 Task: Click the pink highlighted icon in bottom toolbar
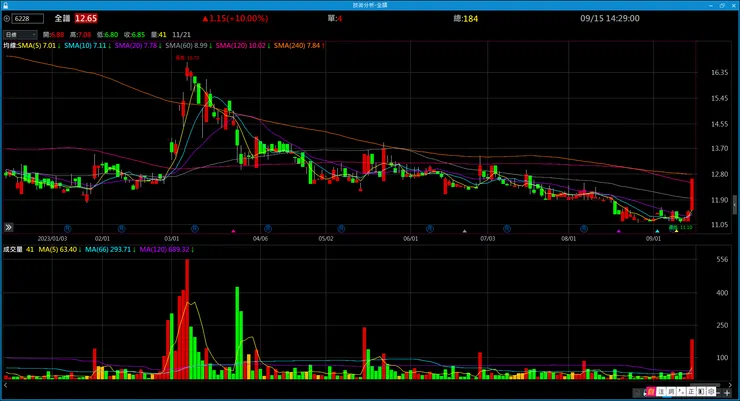click(x=651, y=392)
